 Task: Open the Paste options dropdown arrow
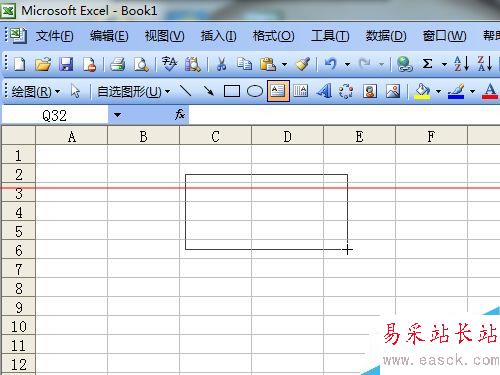[x=284, y=64]
